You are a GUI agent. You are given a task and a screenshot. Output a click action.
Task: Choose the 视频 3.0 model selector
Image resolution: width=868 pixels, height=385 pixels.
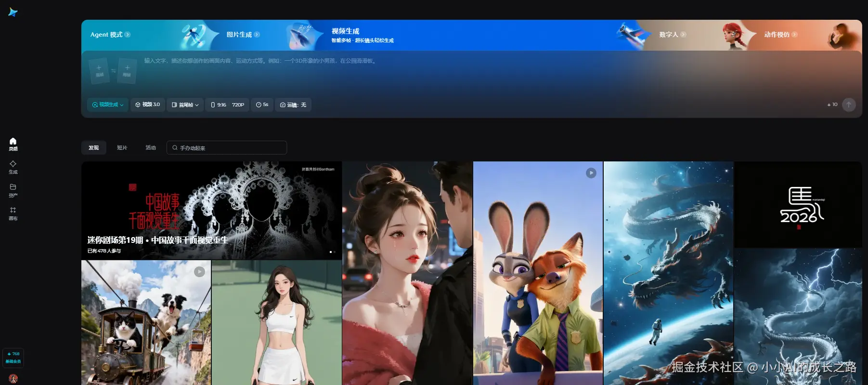(x=148, y=105)
